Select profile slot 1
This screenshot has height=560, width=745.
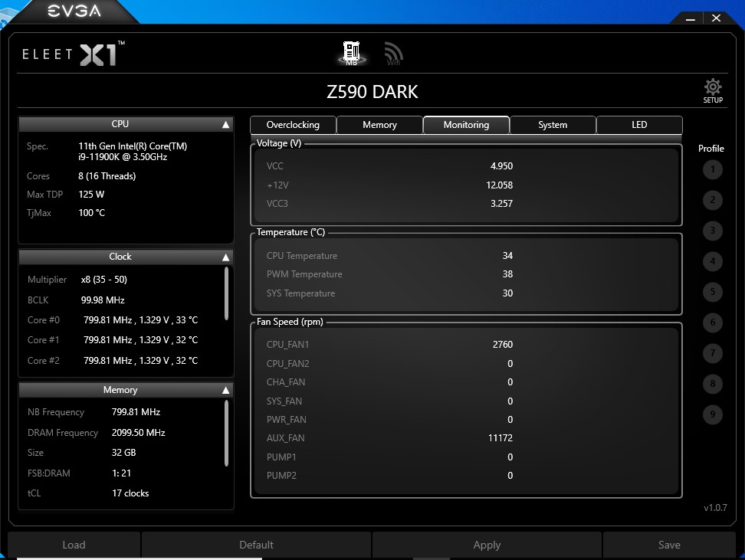coord(712,169)
